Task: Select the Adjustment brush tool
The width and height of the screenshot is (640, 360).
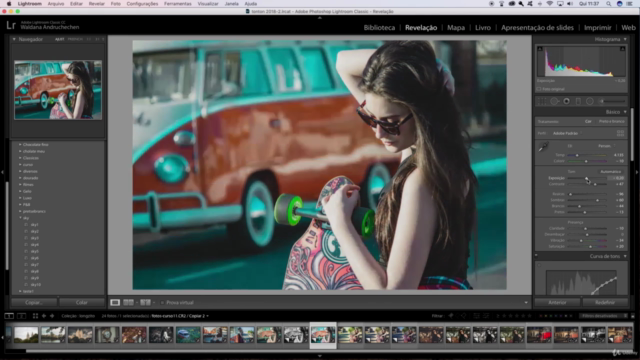Action: coord(612,101)
